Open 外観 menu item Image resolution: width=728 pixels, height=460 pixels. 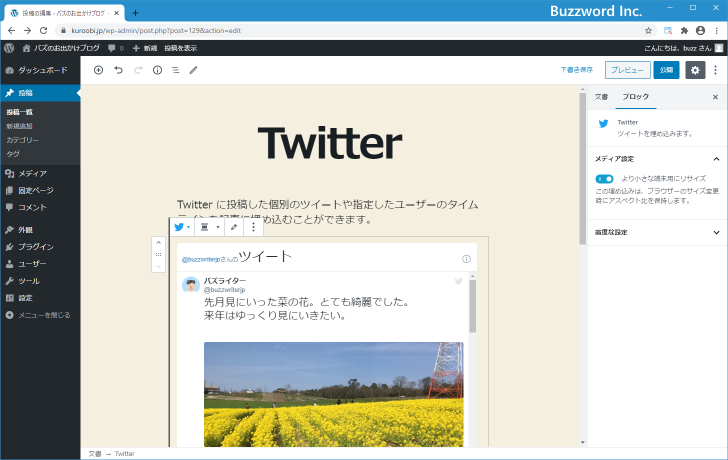tap(40, 230)
